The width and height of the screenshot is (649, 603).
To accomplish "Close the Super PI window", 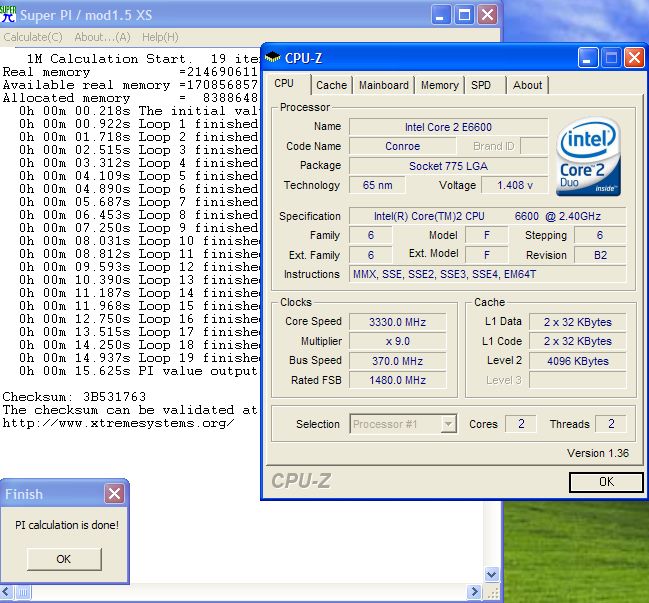I will pyautogui.click(x=488, y=15).
